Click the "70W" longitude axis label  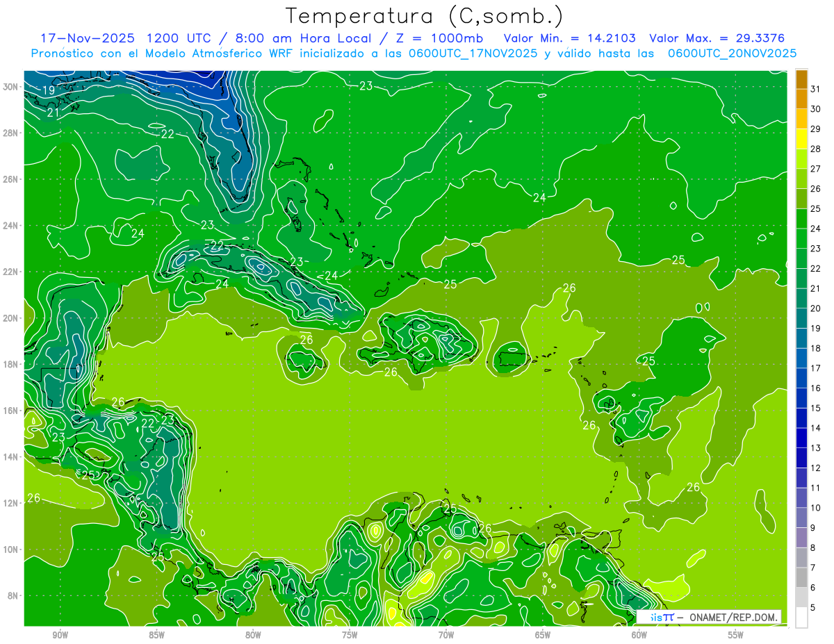point(446,635)
